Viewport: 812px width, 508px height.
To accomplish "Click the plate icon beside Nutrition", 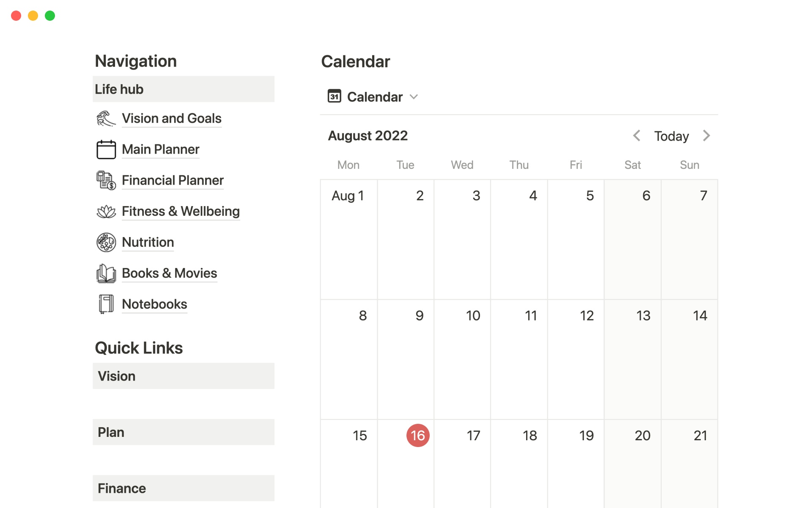I will pos(106,242).
